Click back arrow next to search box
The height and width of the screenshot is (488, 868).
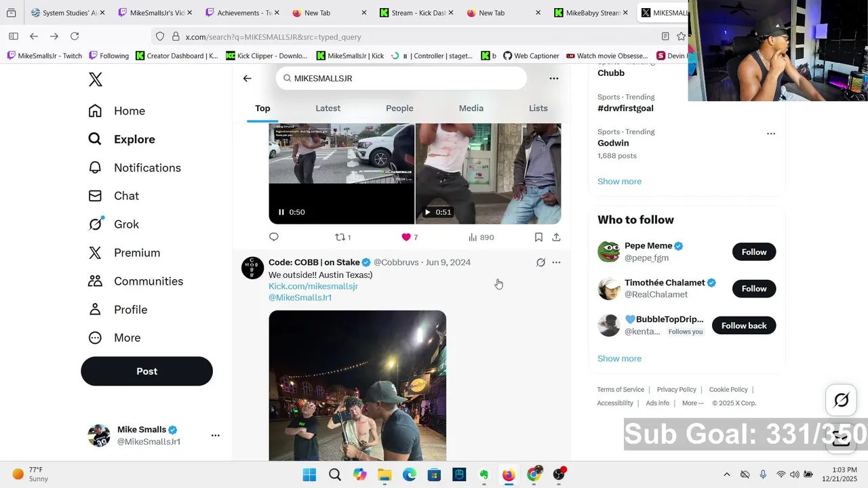(247, 79)
